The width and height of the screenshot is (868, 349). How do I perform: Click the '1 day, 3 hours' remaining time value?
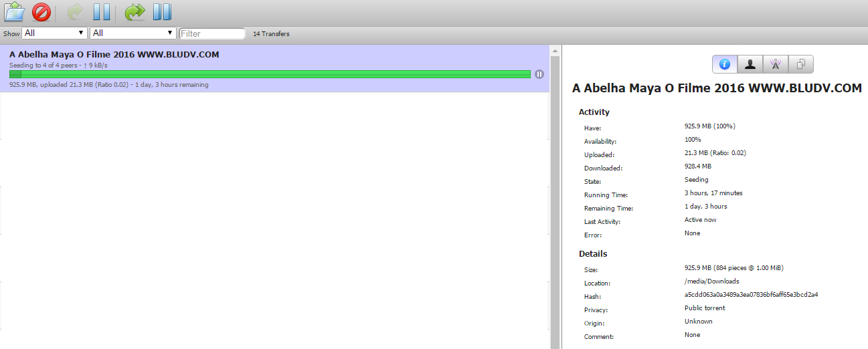pos(705,206)
